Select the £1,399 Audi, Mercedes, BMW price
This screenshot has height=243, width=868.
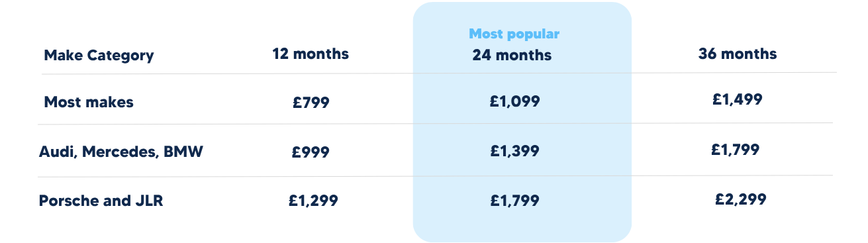514,151
